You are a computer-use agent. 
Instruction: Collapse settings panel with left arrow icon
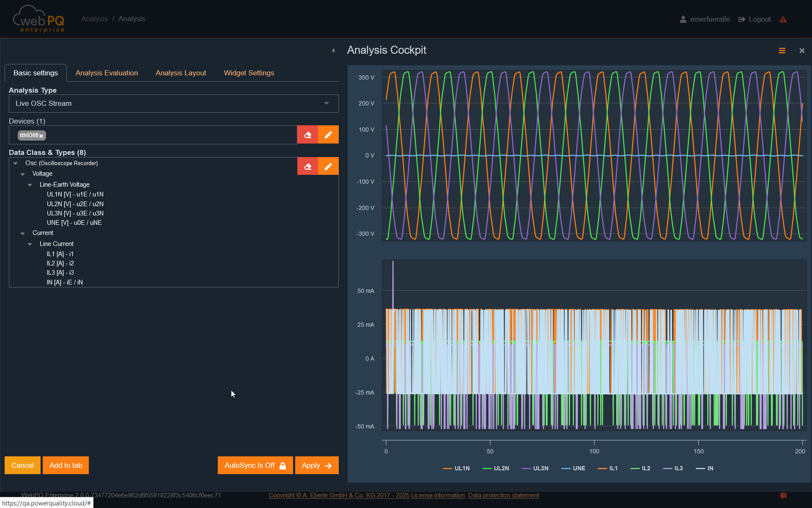(333, 51)
